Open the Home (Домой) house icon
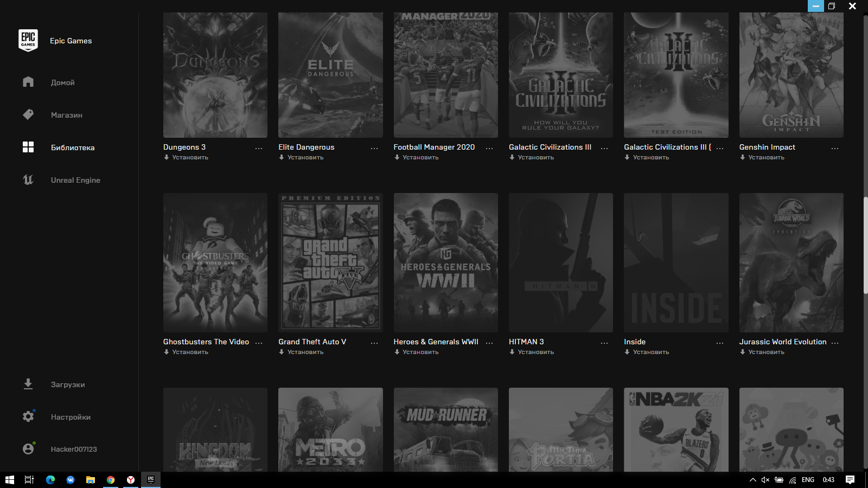Screen dimensions: 868x488 (28, 82)
